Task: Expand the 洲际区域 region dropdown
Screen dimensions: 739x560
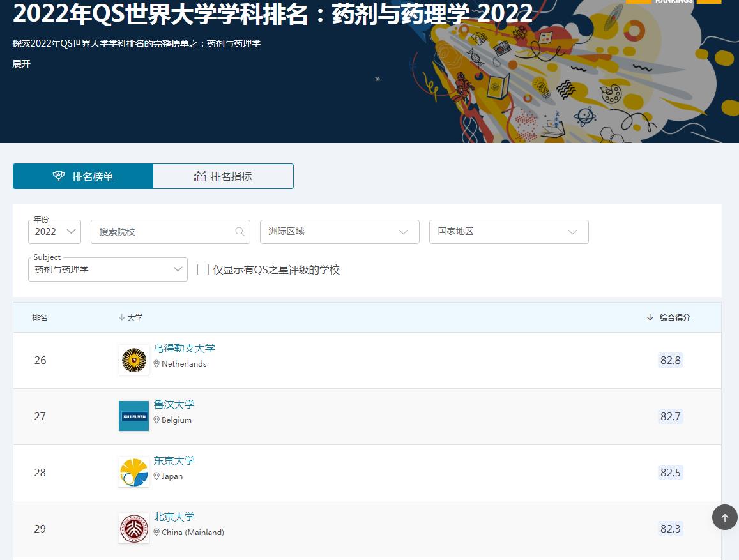Action: click(x=339, y=232)
